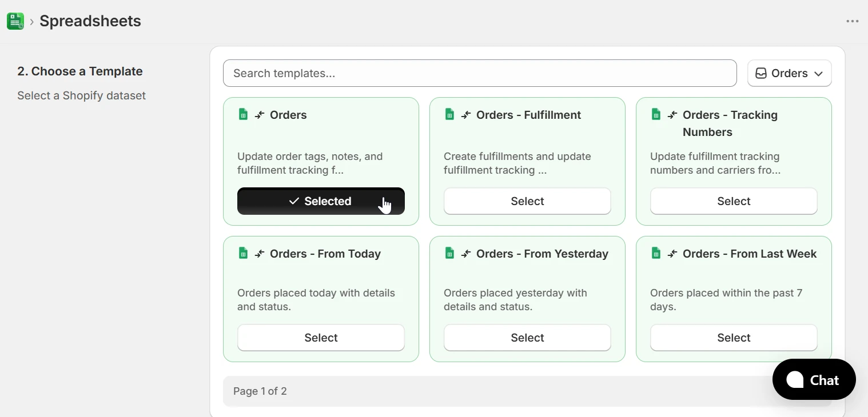Click the Selected button on Orders card
This screenshot has width=868, height=417.
321,201
